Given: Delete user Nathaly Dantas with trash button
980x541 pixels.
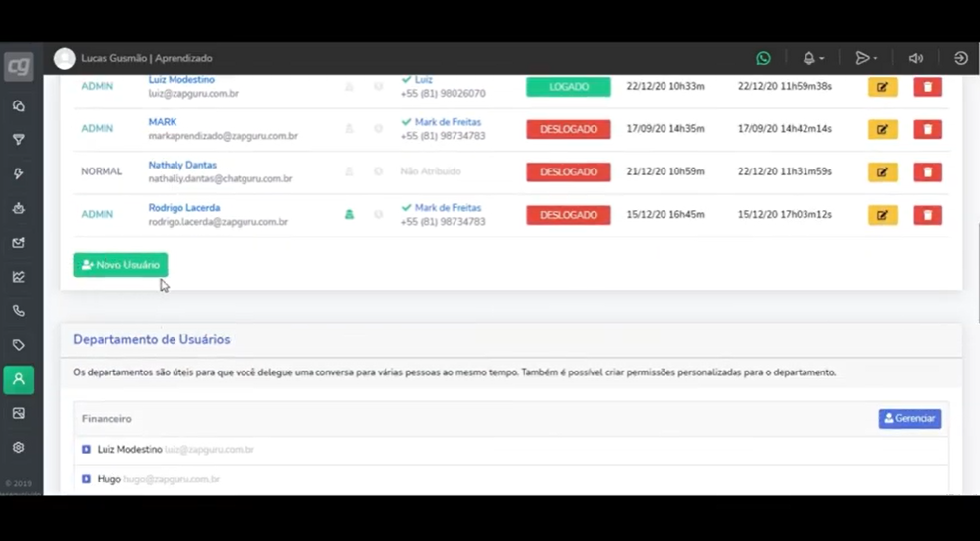Looking at the screenshot, I should (x=928, y=171).
